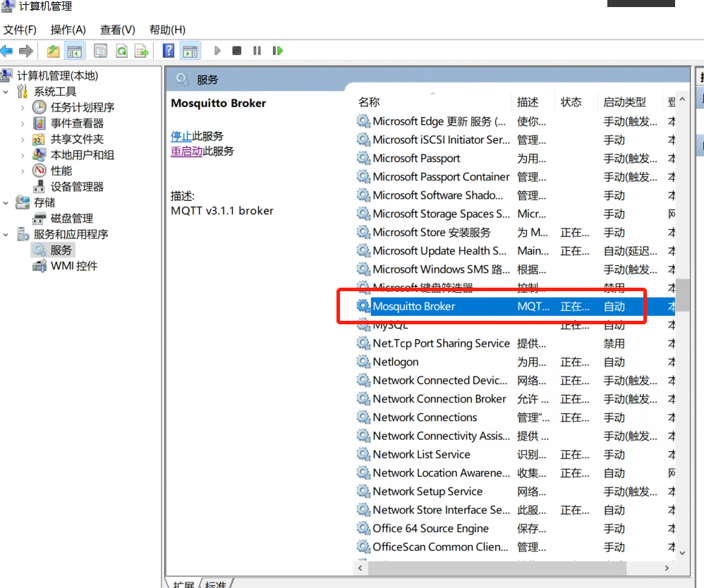The height and width of the screenshot is (588, 704).
Task: Stop the service via the black square icon
Action: tap(236, 50)
